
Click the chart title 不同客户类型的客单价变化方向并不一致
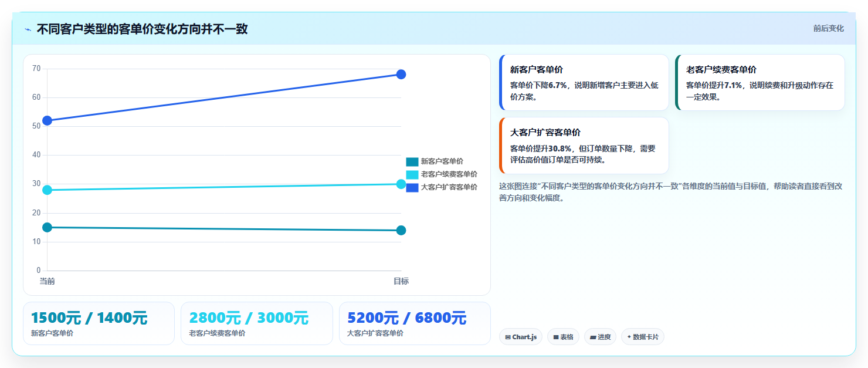[x=142, y=29]
